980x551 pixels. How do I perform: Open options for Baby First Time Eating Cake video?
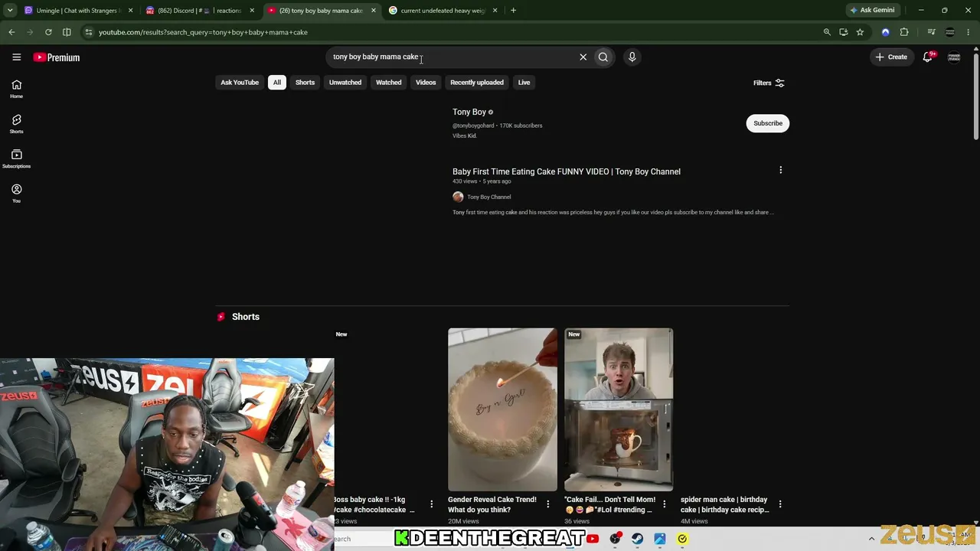[780, 170]
